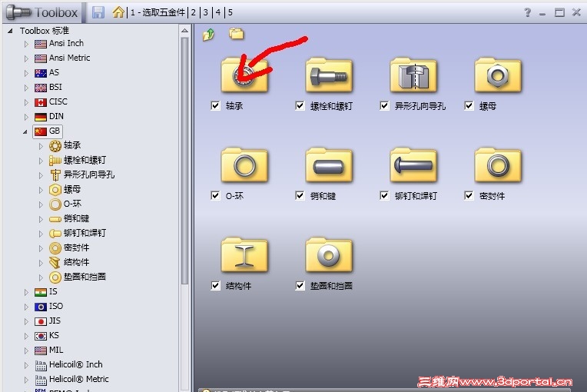Click the home icon in header
This screenshot has width=587, height=392.
(118, 12)
